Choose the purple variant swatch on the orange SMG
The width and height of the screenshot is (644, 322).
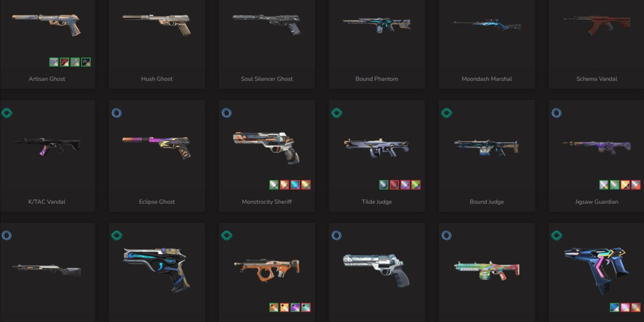[x=295, y=307]
